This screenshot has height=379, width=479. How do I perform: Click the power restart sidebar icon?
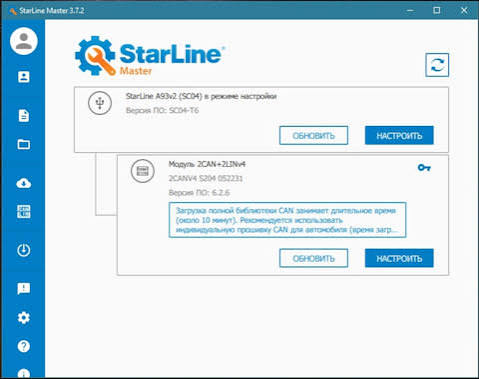24,250
